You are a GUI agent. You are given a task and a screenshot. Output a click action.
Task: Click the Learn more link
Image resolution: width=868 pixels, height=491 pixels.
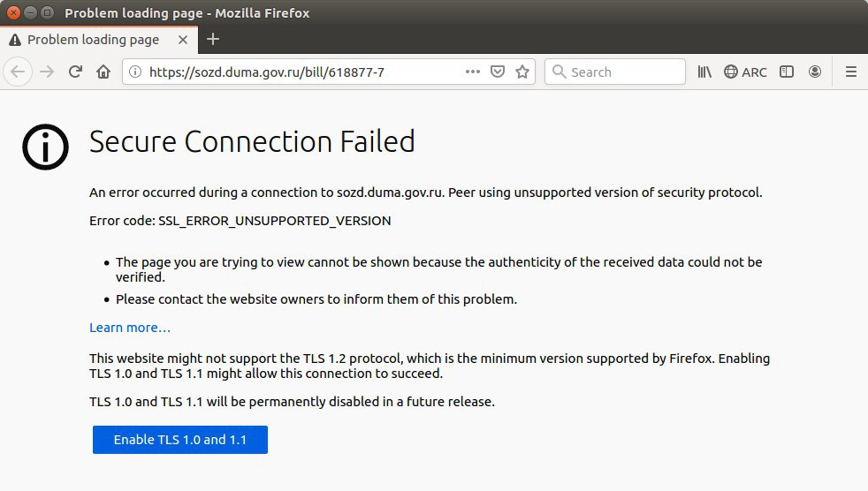(130, 328)
